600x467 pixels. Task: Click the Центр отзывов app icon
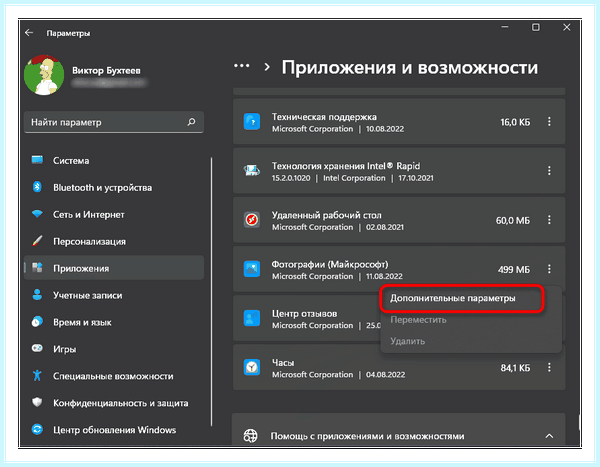pyautogui.click(x=252, y=318)
